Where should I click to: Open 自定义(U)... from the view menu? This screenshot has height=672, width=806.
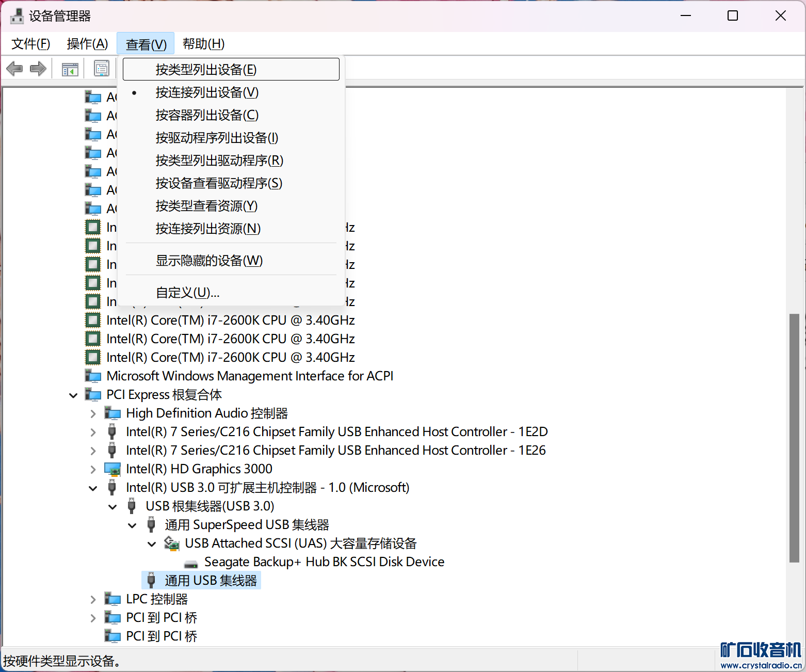coord(231,293)
